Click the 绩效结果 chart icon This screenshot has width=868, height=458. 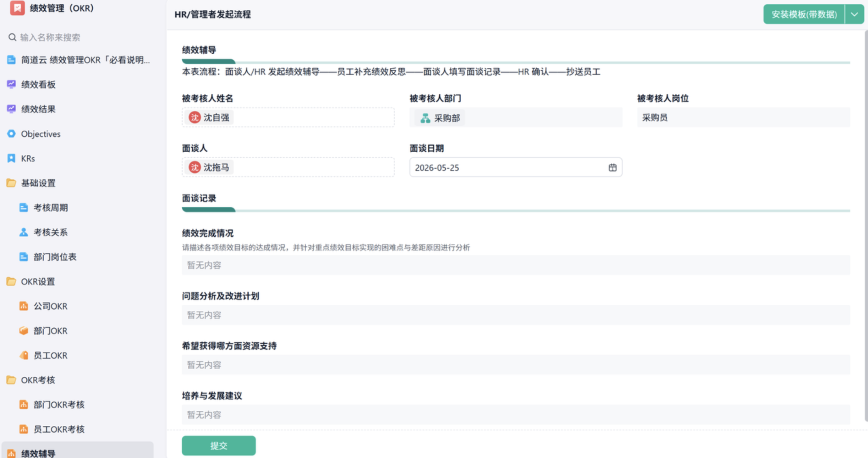11,109
